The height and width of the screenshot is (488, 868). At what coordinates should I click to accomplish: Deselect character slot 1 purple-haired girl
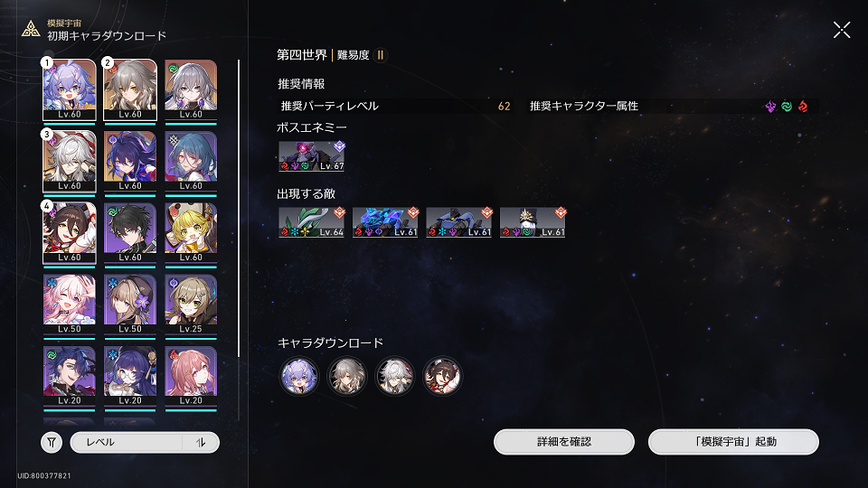click(x=70, y=89)
